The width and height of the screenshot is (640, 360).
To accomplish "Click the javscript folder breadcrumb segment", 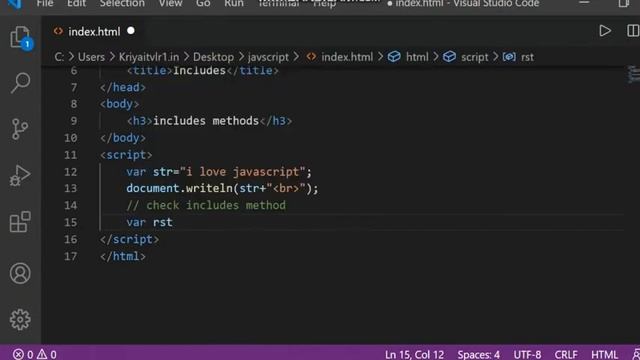I will coord(268,57).
